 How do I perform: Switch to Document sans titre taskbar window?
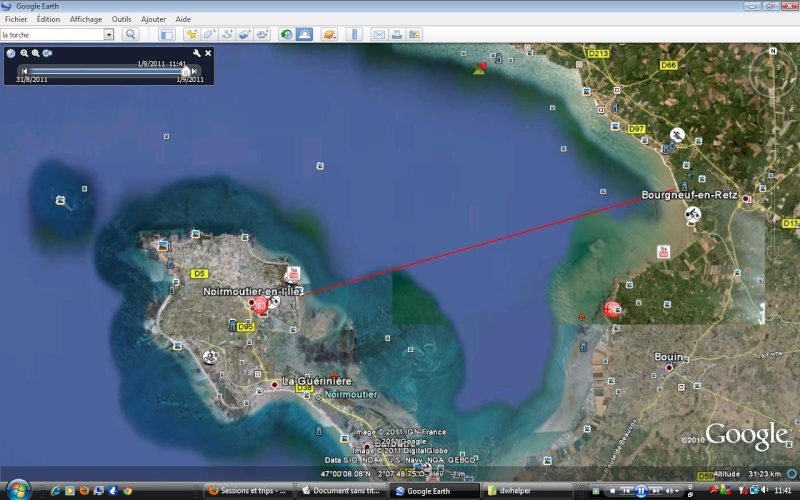pos(341,491)
